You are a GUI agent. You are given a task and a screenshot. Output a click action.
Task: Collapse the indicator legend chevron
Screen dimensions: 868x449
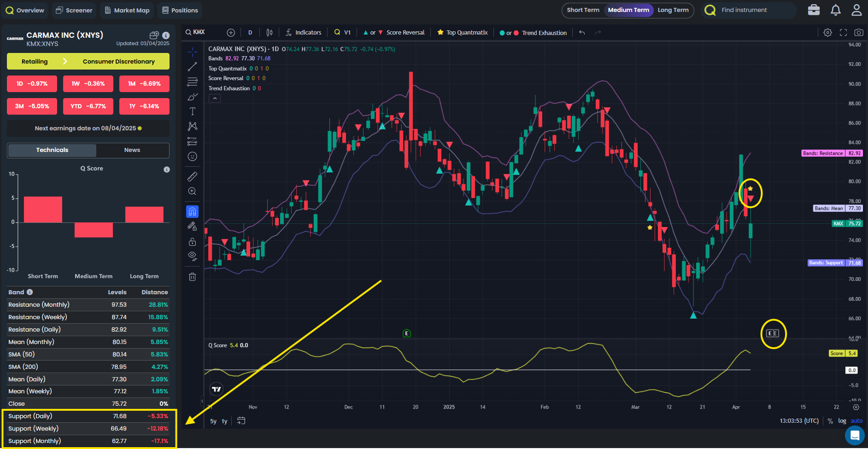(215, 99)
